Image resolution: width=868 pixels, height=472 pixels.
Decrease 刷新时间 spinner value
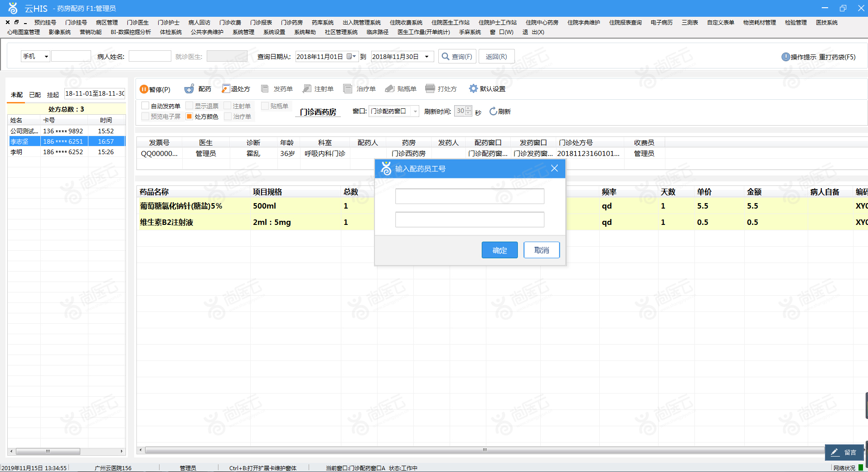pyautogui.click(x=469, y=114)
